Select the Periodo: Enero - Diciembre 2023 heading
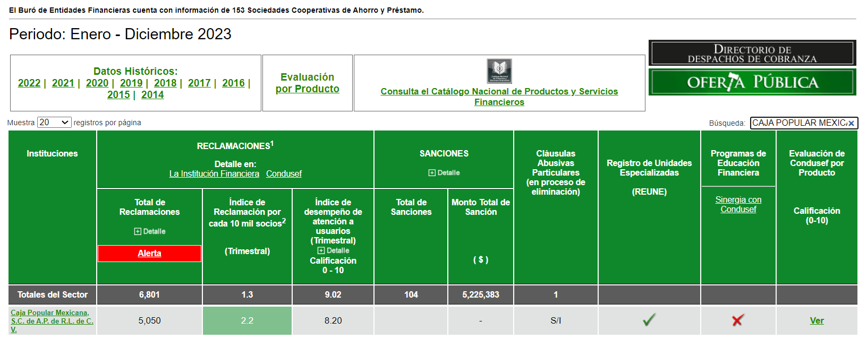 pyautogui.click(x=121, y=34)
